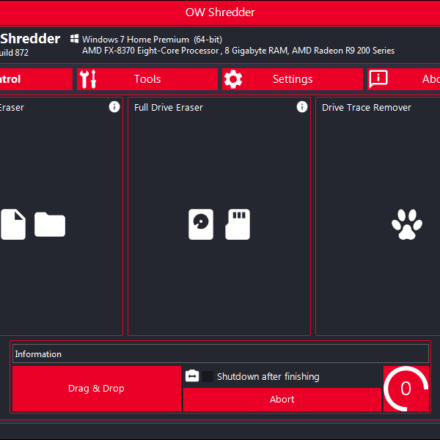Click the AMD FX-8370 processor info text

coord(238,51)
